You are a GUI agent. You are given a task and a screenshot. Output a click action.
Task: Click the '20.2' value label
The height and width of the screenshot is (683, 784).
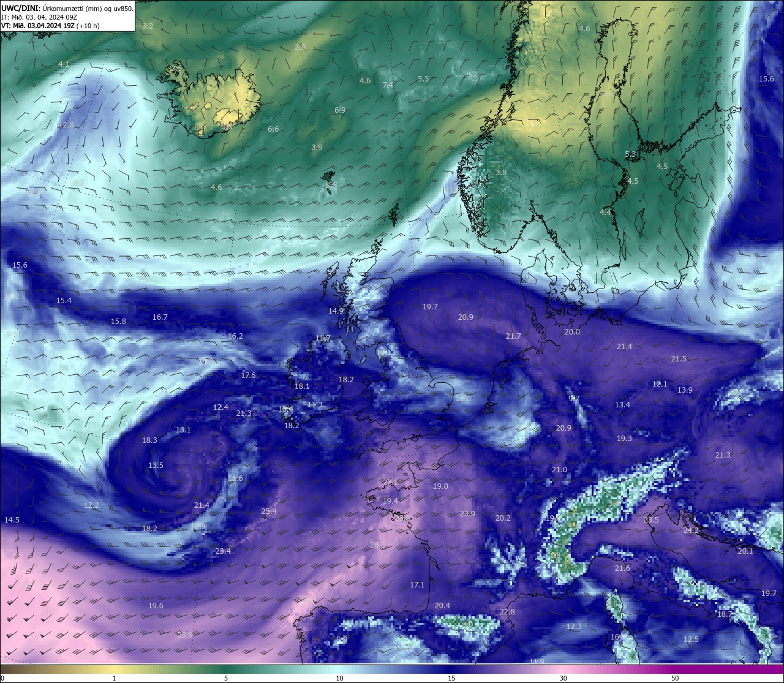click(x=503, y=518)
